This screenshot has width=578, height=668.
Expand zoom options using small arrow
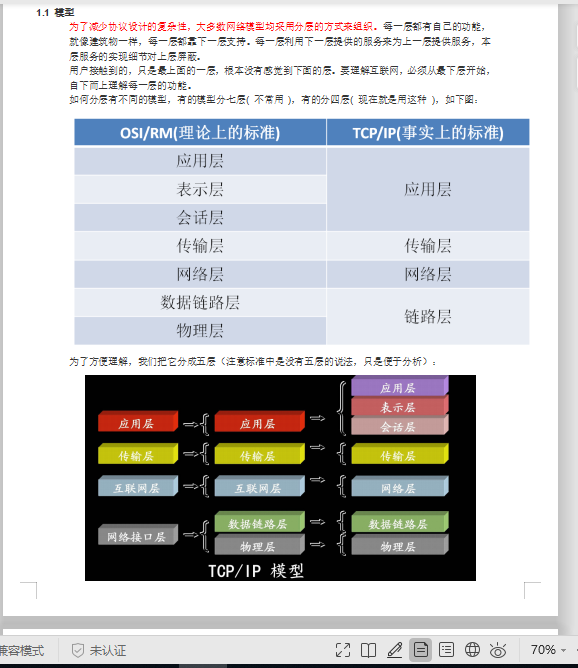pyautogui.click(x=564, y=651)
